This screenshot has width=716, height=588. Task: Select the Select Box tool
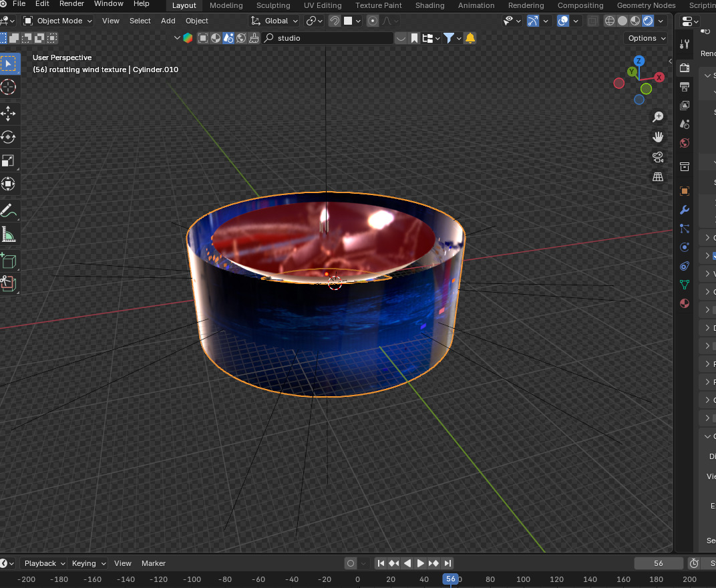pyautogui.click(x=9, y=64)
